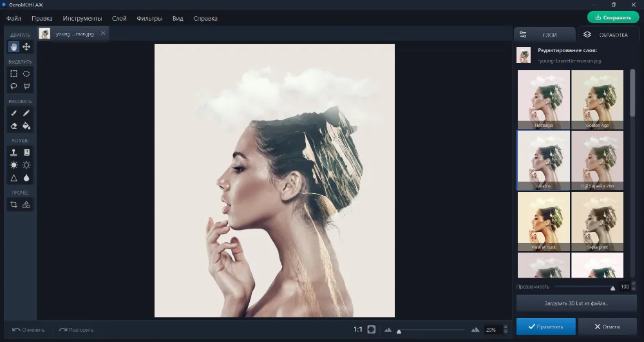Switch to the Слои tab
The width and height of the screenshot is (644, 342).
pos(544,35)
